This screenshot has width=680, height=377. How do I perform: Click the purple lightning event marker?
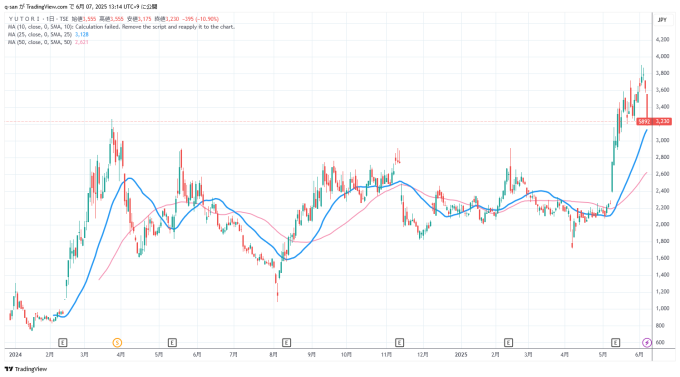pos(647,343)
